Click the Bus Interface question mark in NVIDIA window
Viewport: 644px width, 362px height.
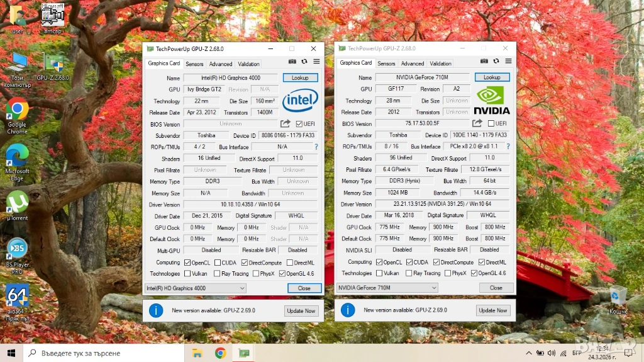[508, 147]
